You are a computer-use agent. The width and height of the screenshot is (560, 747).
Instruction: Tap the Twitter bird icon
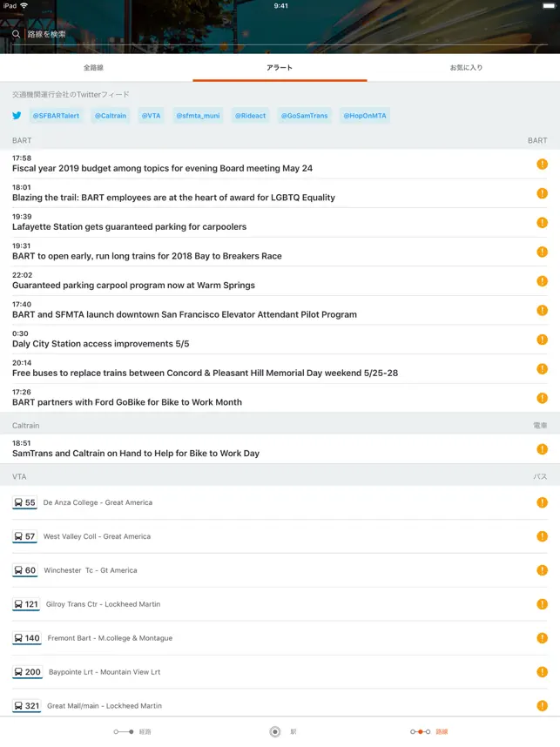pos(17,115)
